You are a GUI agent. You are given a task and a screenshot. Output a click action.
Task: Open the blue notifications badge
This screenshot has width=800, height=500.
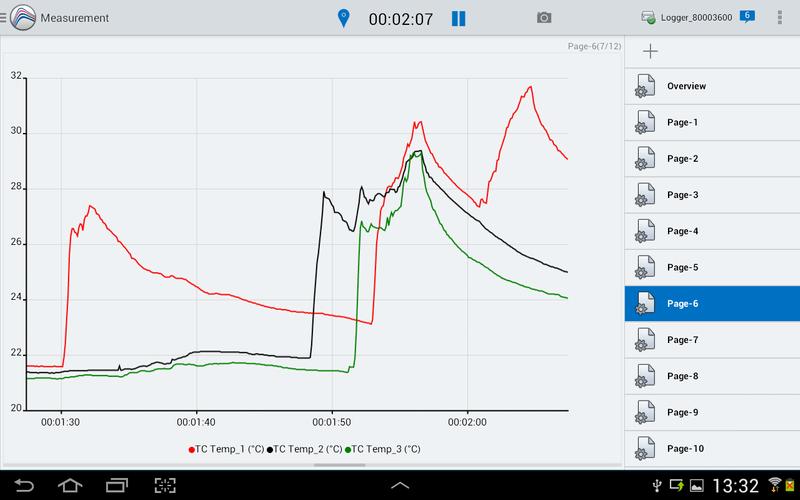(747, 16)
